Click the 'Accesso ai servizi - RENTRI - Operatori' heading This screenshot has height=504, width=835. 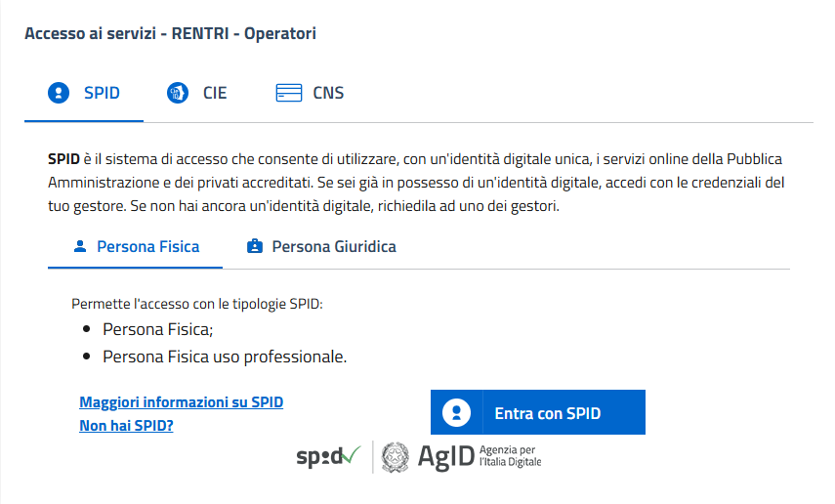[170, 33]
